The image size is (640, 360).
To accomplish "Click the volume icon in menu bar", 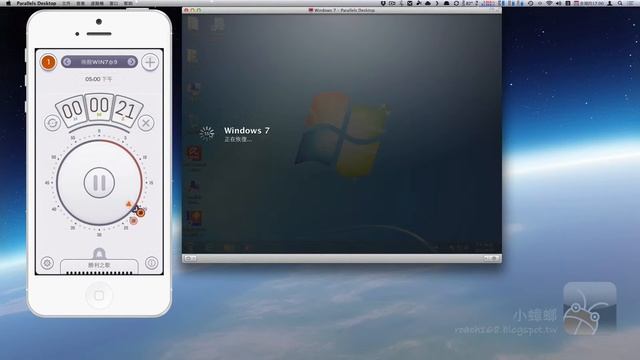I will 559,3.
